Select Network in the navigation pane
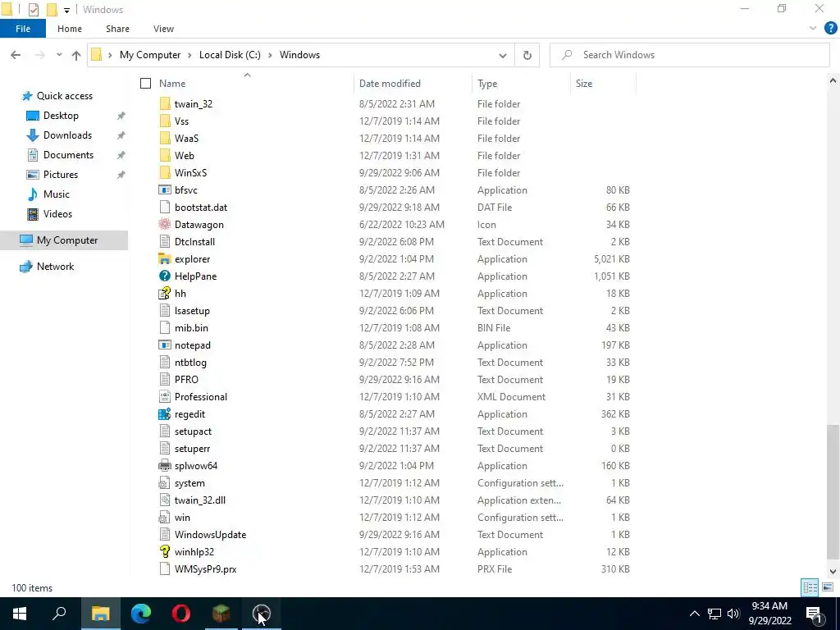 55,267
